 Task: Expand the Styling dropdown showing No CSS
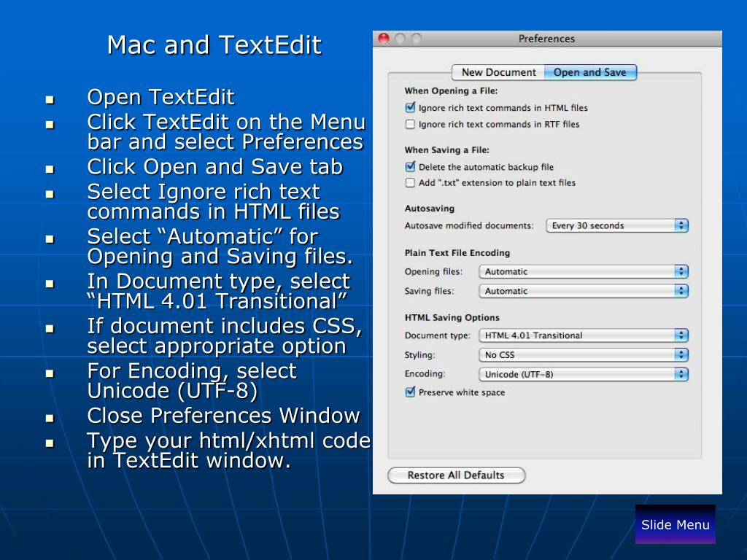pos(584,355)
